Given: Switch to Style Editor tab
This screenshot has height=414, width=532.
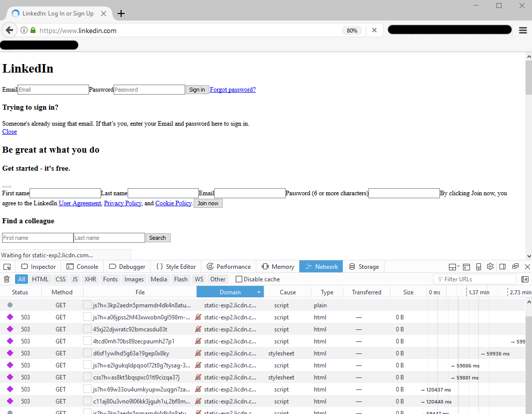Looking at the screenshot, I should pyautogui.click(x=176, y=267).
